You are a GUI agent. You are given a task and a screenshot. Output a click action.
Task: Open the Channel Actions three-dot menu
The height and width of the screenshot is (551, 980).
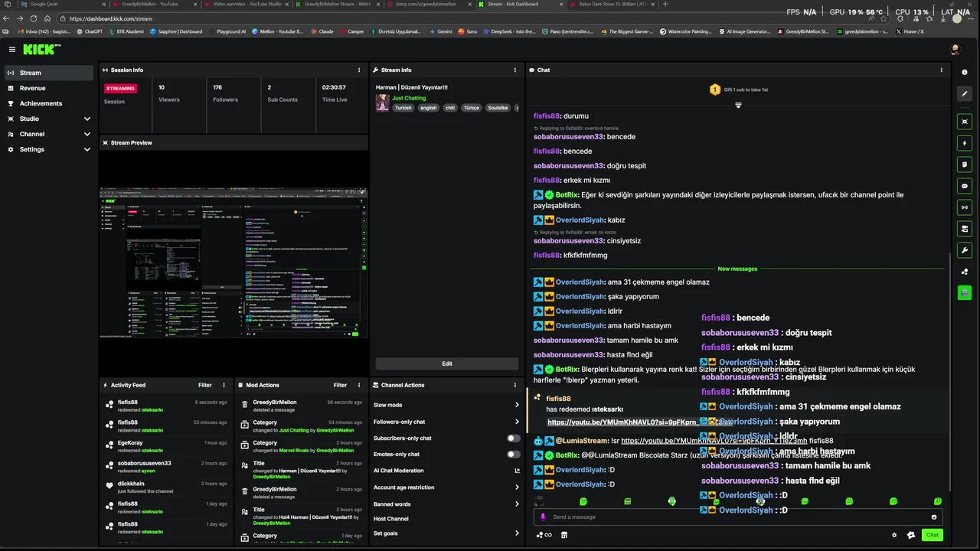[x=515, y=385]
